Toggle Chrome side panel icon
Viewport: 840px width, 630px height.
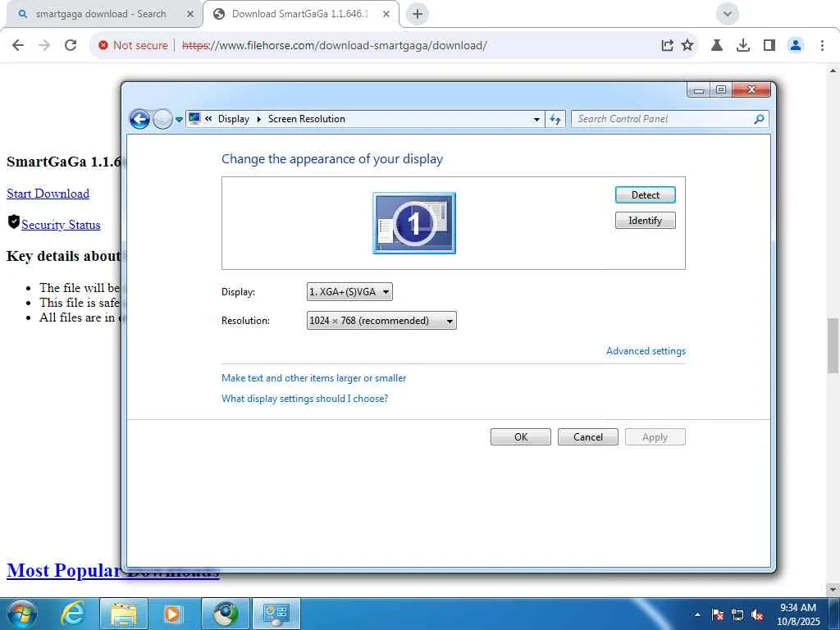pyautogui.click(x=769, y=45)
